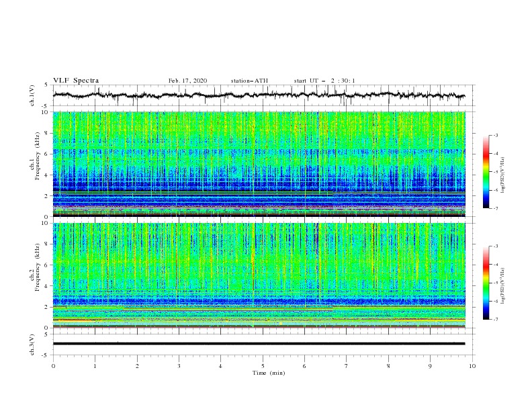Screen dimensions: 532x411
Task: Click the 'ch.1(V)' waveform axis label
Action: click(32, 95)
